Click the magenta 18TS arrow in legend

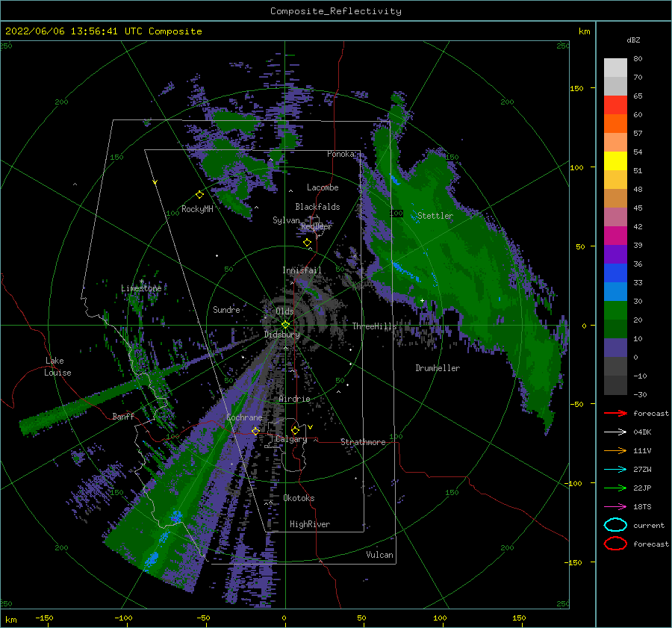[615, 507]
